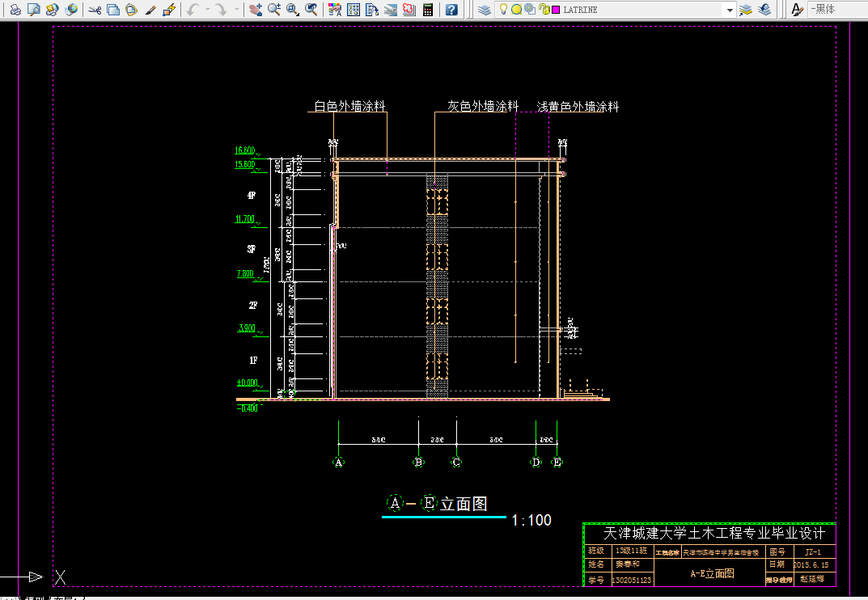
Task: Click the Cut scissors icon
Action: point(95,10)
